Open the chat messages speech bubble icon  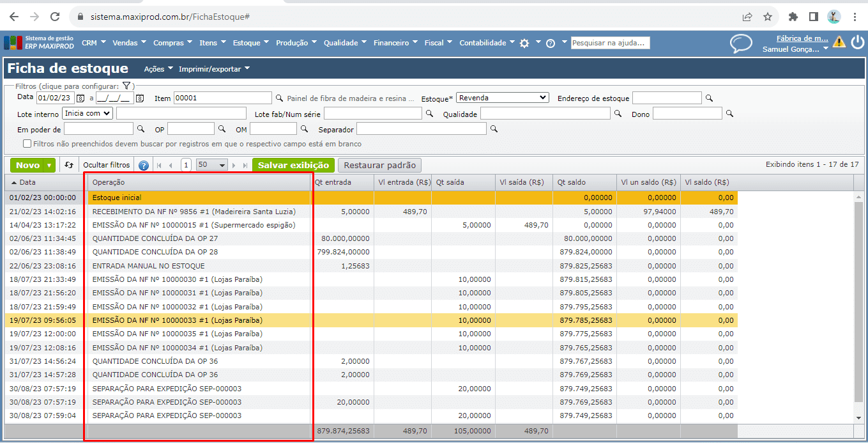(741, 43)
